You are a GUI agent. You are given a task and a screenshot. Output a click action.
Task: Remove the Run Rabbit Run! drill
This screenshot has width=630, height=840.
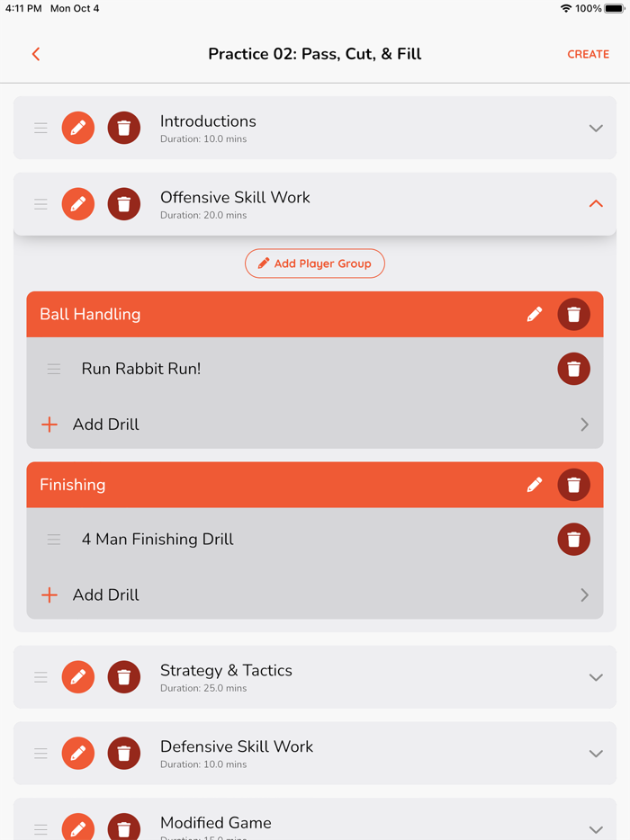(573, 369)
